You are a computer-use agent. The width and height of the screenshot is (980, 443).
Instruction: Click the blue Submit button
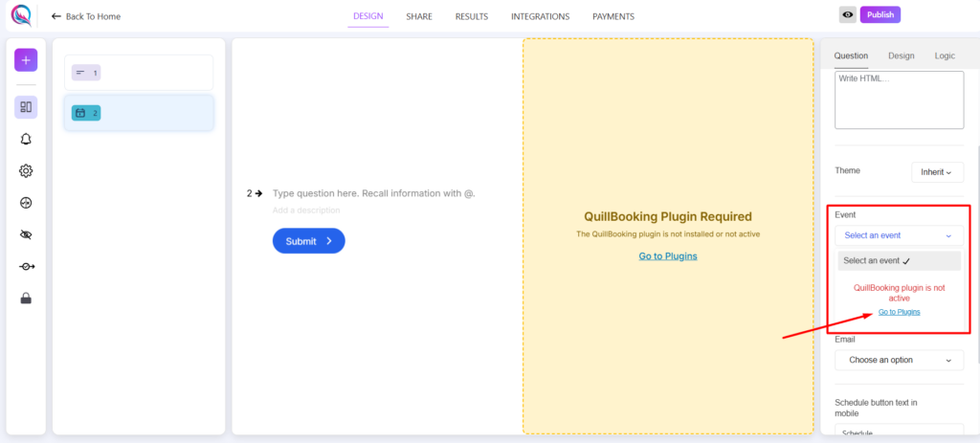click(x=309, y=241)
